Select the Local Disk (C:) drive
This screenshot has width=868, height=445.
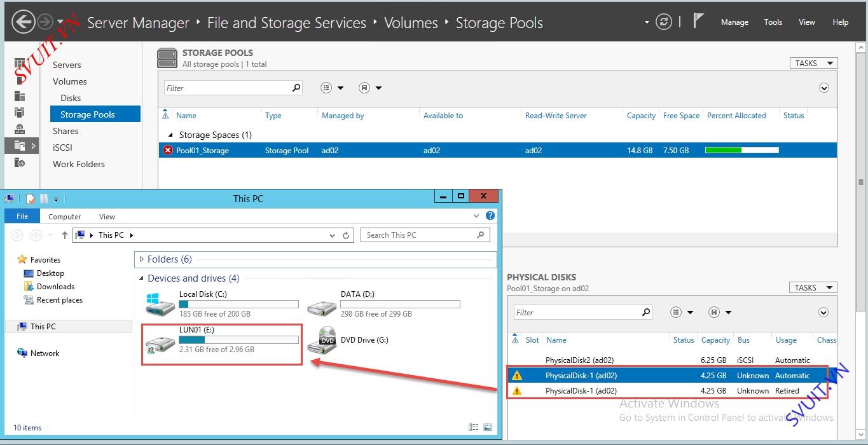click(x=222, y=304)
